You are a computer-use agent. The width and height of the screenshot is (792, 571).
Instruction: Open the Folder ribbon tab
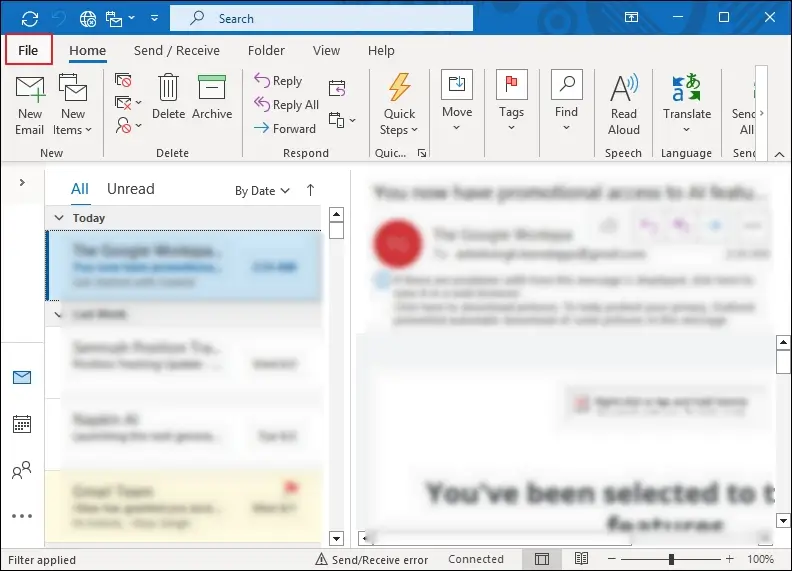pos(266,51)
